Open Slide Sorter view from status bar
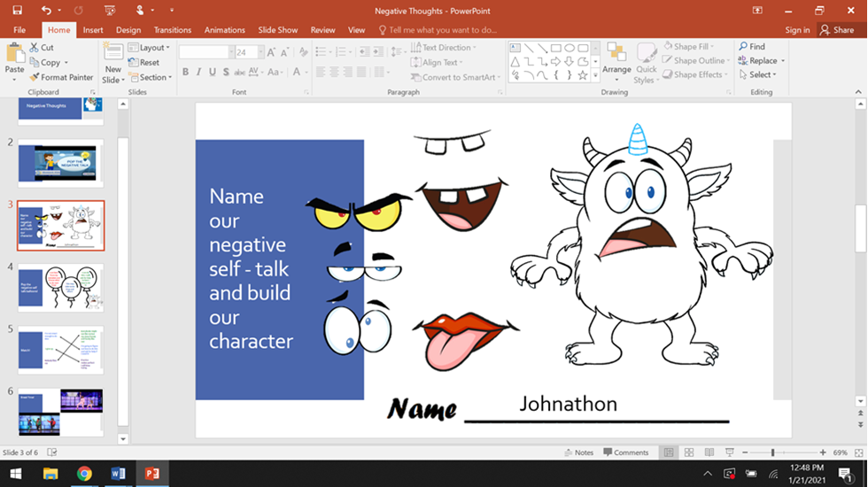Image resolution: width=868 pixels, height=487 pixels. click(x=689, y=452)
